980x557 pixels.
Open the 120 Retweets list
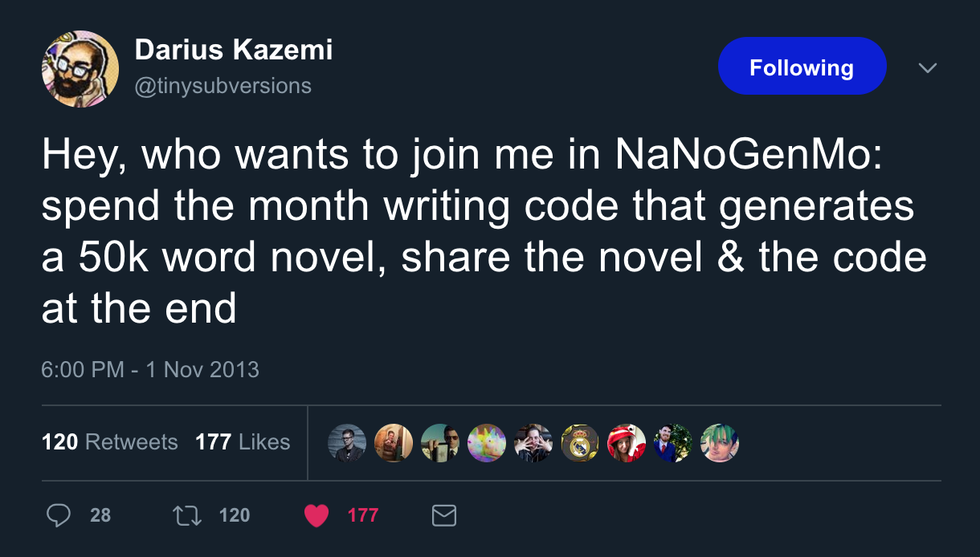pos(110,442)
